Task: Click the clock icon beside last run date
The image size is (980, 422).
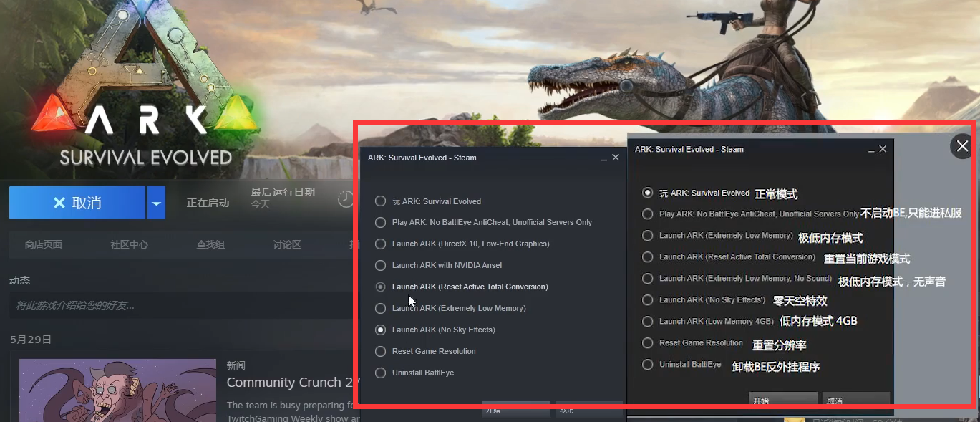Action: tap(346, 198)
